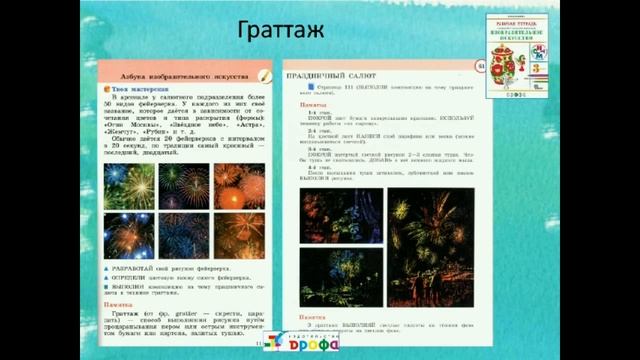Click the heading "ПРАЗДНИЧНЫЙ САЛЮТ"
This screenshot has width=640, height=360.
tap(331, 76)
